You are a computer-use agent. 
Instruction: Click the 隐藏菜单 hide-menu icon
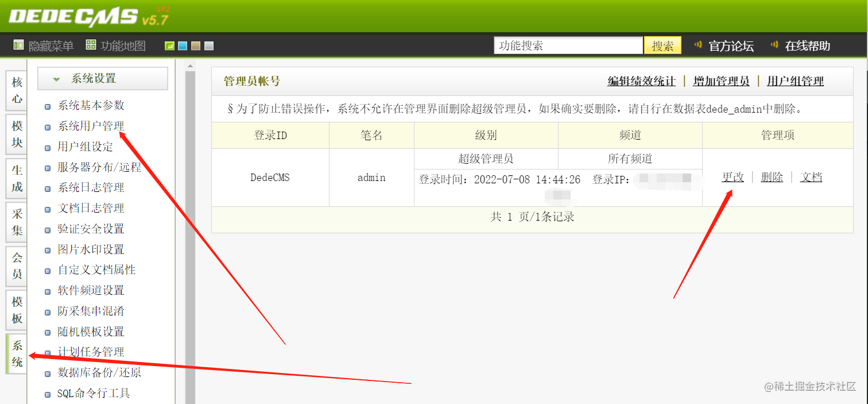(18, 45)
